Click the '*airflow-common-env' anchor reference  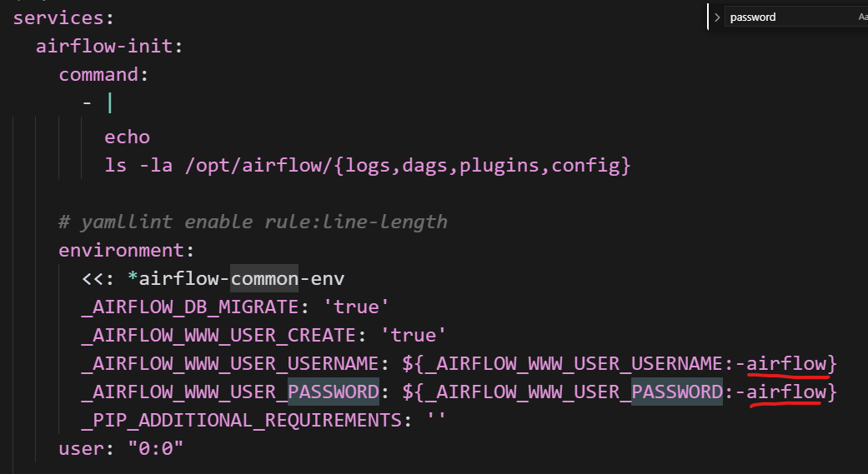pyautogui.click(x=236, y=279)
